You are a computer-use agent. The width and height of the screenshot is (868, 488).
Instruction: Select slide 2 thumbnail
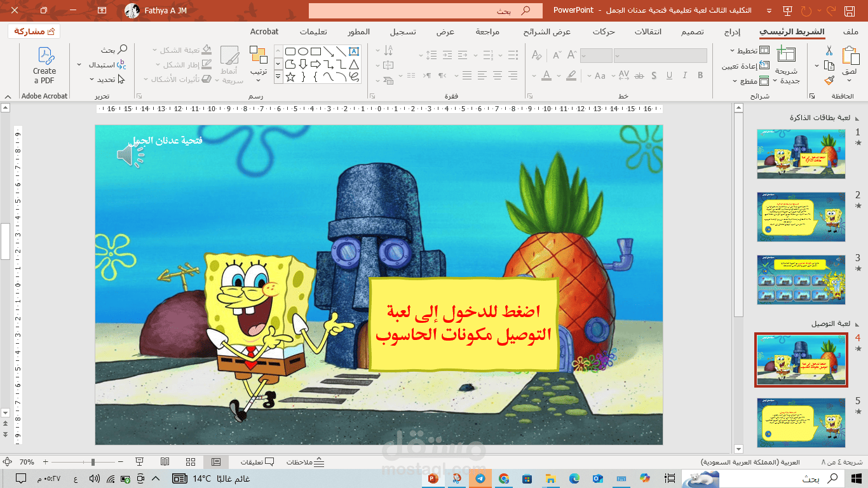tap(801, 217)
